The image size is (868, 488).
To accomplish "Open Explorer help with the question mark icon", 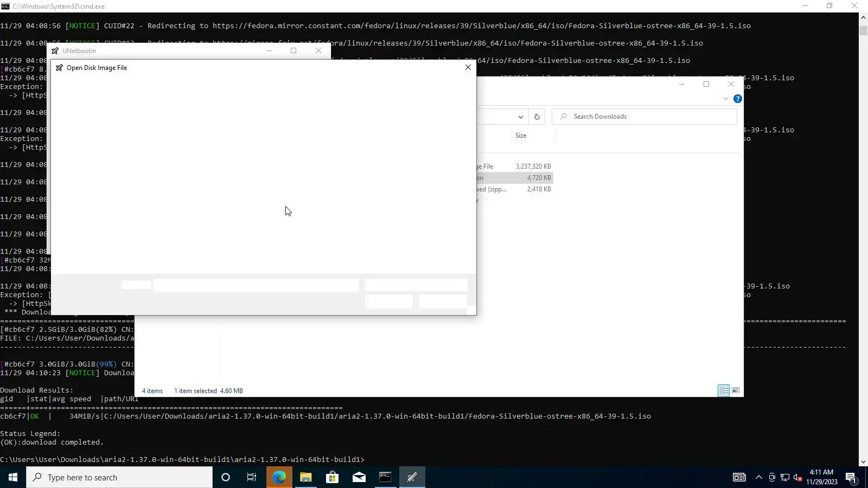I will coord(738,99).
